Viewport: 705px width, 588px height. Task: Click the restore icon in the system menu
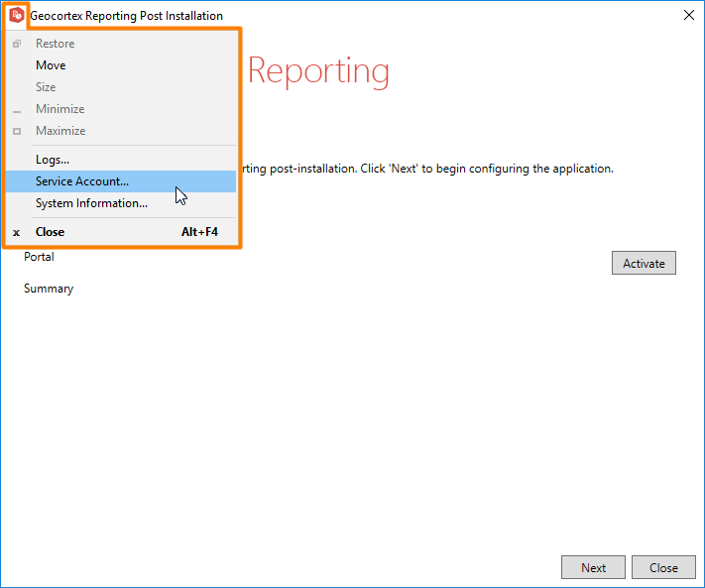[x=17, y=44]
